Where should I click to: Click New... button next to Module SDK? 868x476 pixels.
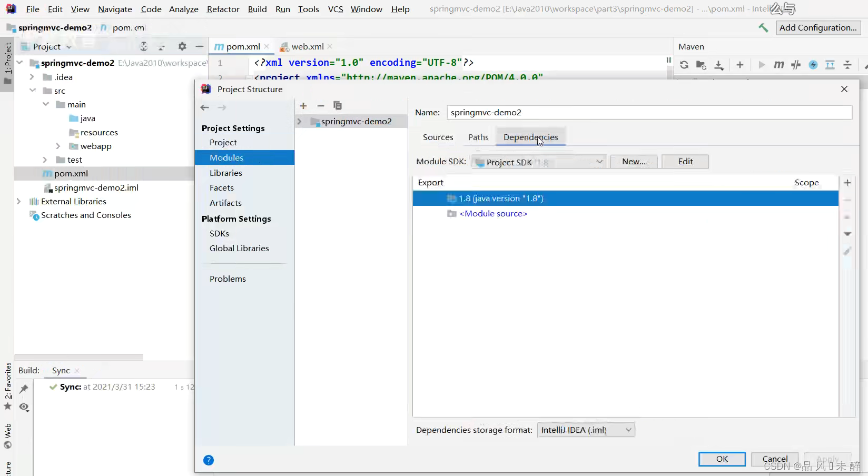[x=634, y=162]
